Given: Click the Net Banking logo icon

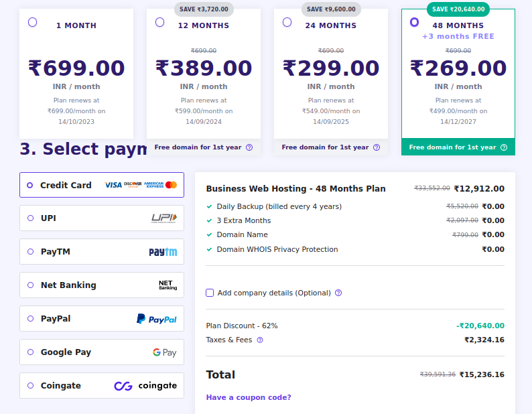Looking at the screenshot, I should (x=168, y=285).
